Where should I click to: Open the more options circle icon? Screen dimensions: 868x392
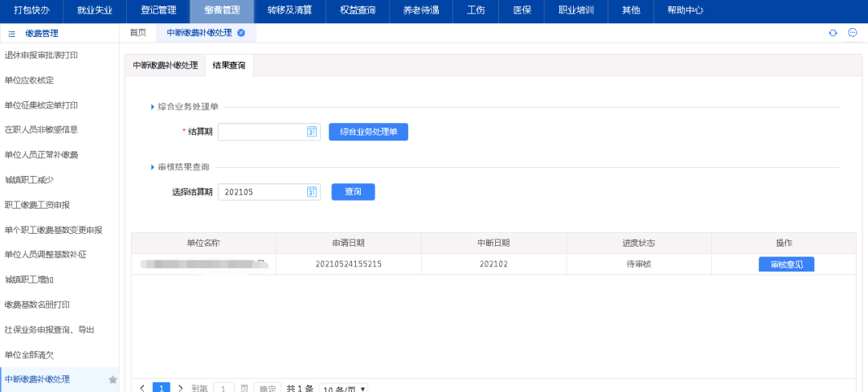853,33
